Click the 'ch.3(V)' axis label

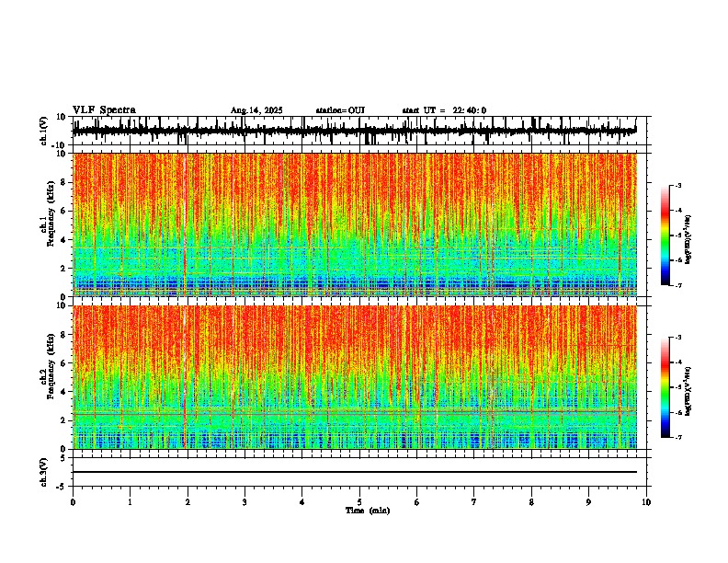pyautogui.click(x=44, y=472)
